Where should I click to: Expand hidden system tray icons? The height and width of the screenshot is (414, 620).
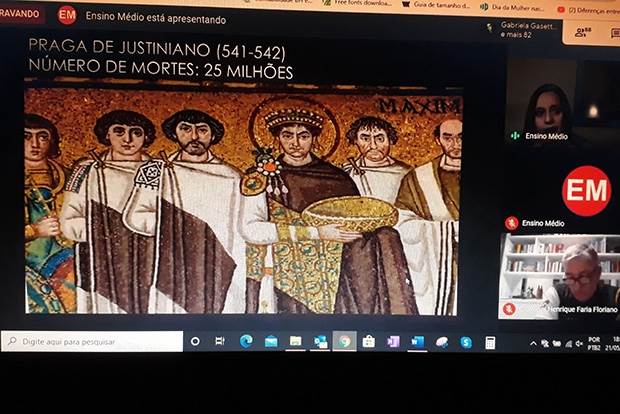[x=533, y=343]
